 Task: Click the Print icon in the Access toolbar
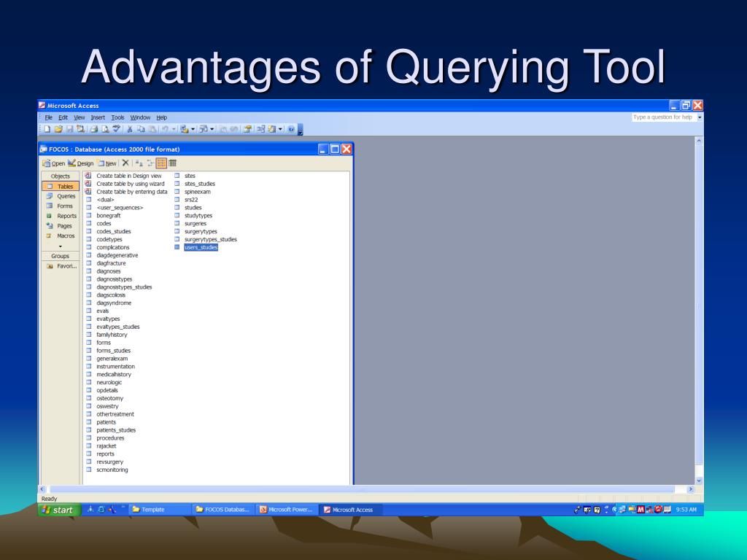click(x=94, y=129)
